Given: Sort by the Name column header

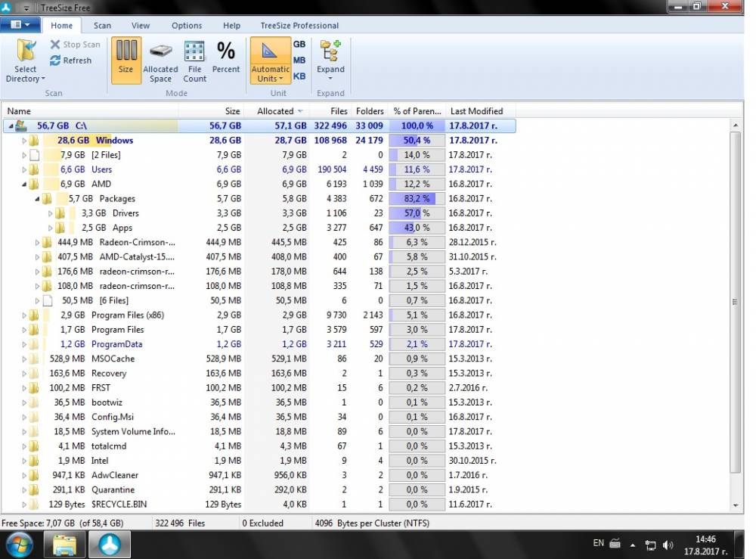Looking at the screenshot, I should 90,111.
